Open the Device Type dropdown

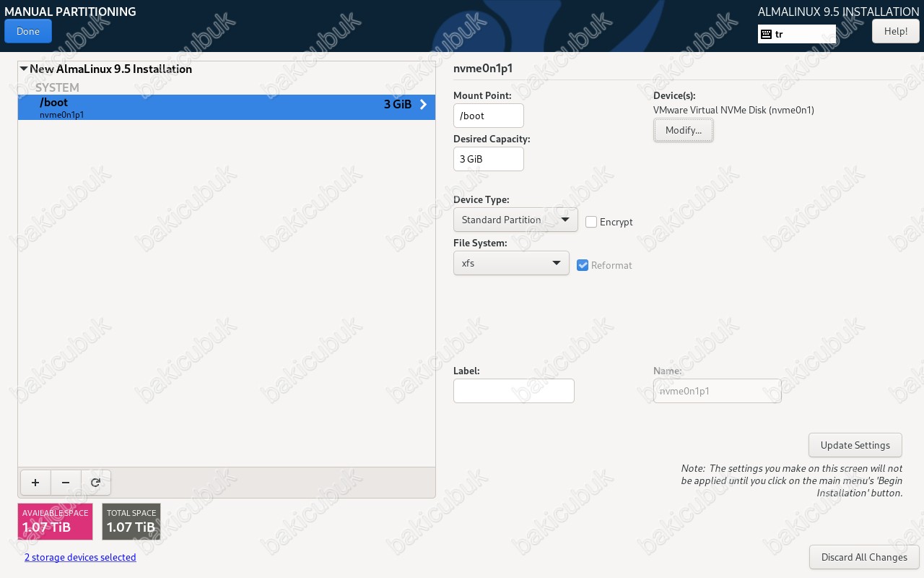point(515,220)
